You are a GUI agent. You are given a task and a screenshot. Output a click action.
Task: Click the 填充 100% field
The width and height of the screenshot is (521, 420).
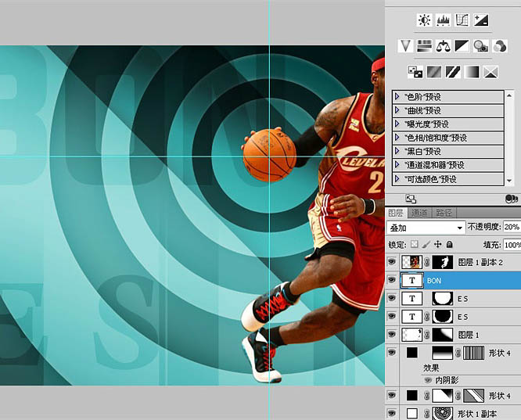coord(512,245)
